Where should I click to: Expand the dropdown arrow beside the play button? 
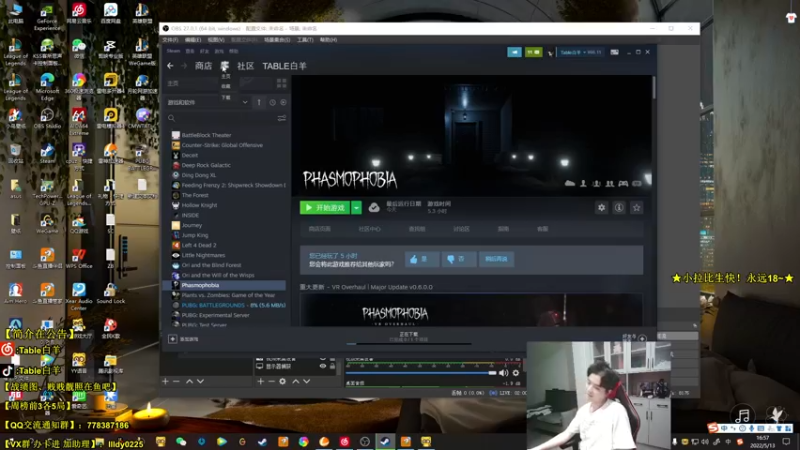pos(357,208)
